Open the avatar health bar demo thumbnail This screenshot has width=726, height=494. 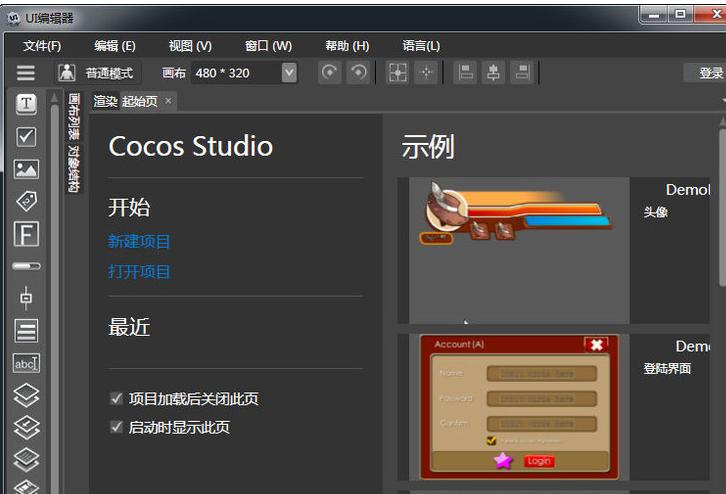(x=519, y=250)
